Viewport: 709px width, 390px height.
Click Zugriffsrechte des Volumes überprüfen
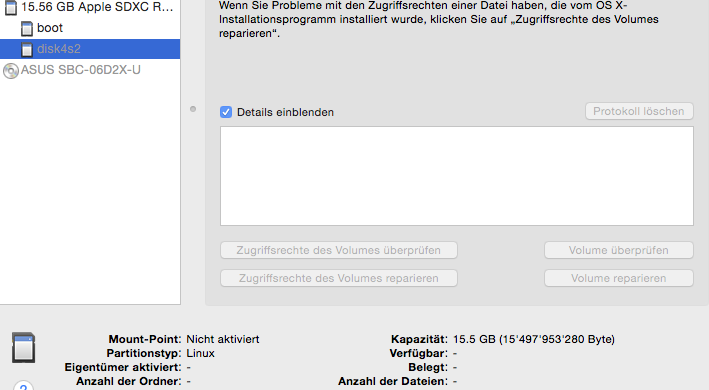[x=339, y=250]
